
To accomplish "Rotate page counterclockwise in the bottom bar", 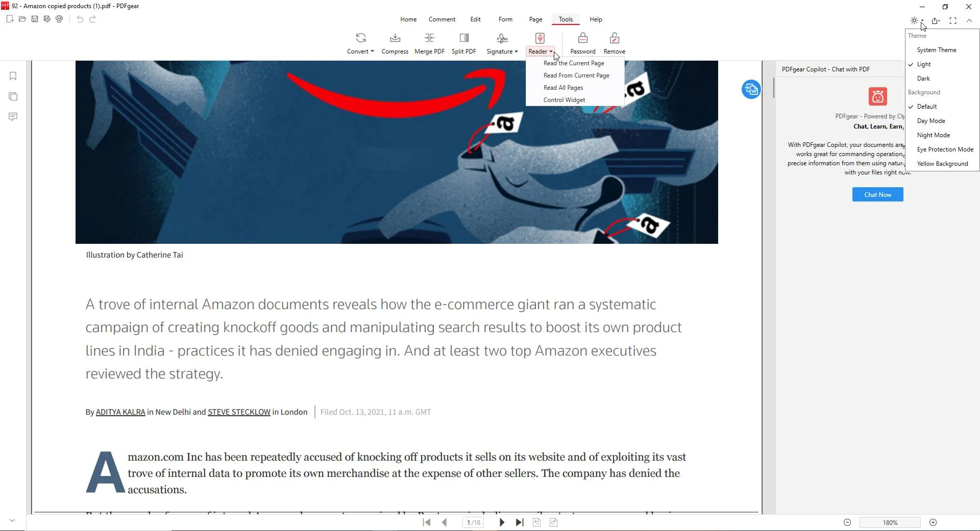I will click(536, 522).
